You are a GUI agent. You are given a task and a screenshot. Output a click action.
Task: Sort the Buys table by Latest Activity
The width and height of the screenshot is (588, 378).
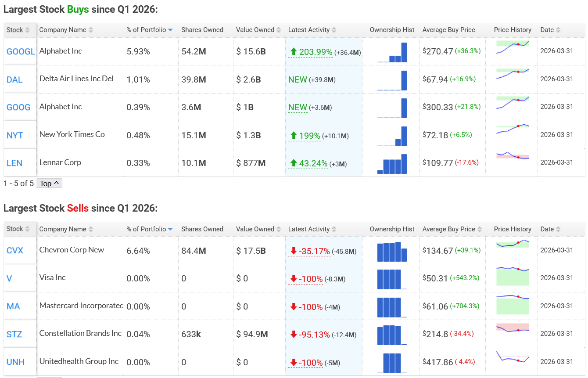312,30
